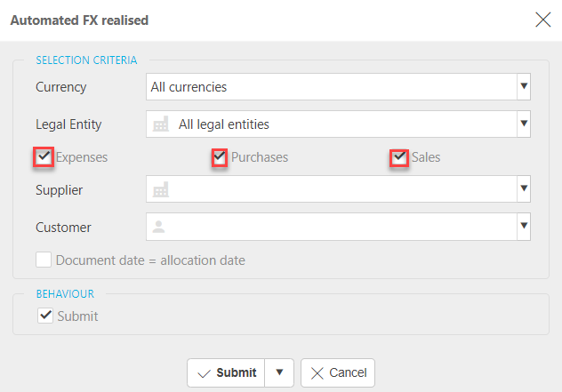The image size is (562, 392).
Task: Untick the Submit behaviour checkbox
Action: point(45,316)
